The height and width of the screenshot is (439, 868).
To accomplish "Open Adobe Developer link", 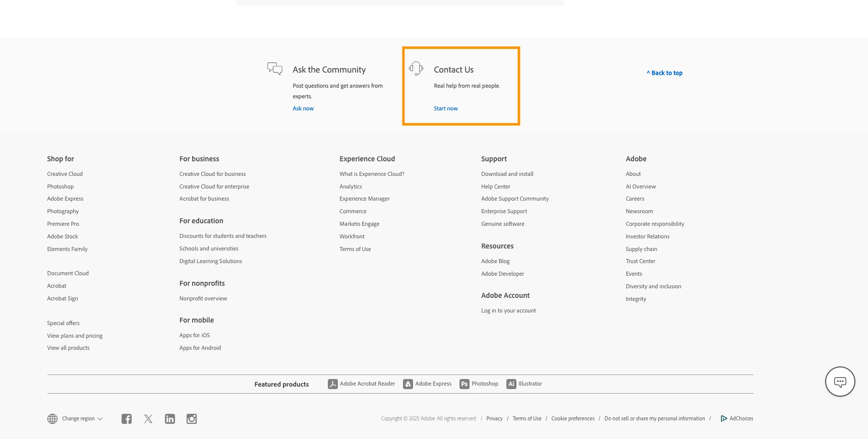I will (503, 274).
